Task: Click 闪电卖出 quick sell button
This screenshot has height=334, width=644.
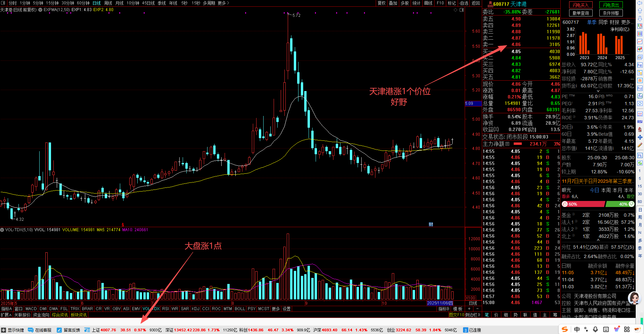Action: click(x=611, y=5)
